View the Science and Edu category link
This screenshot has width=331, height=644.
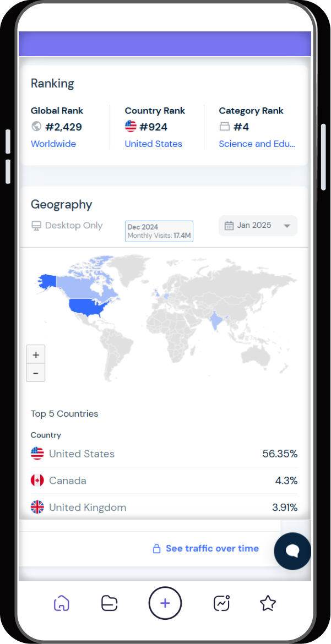(257, 144)
